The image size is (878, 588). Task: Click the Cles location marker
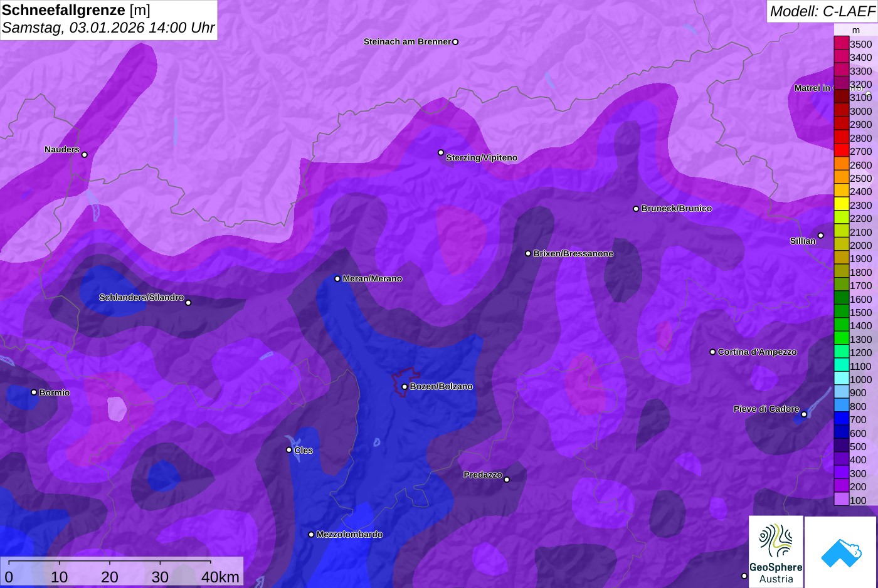coord(289,450)
